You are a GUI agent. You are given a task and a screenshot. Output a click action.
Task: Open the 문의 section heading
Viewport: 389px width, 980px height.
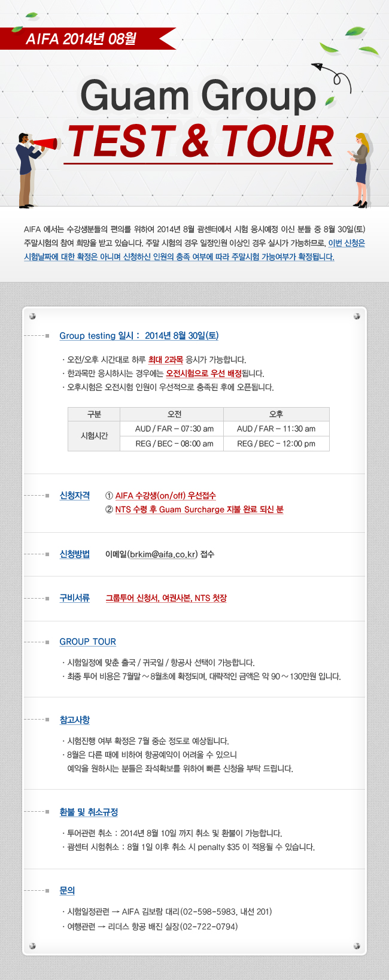[67, 890]
